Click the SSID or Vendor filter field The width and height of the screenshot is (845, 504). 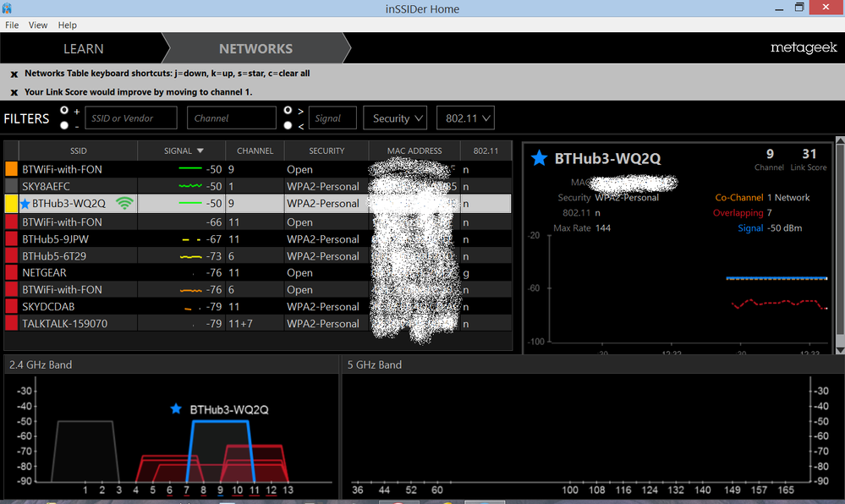pyautogui.click(x=131, y=118)
